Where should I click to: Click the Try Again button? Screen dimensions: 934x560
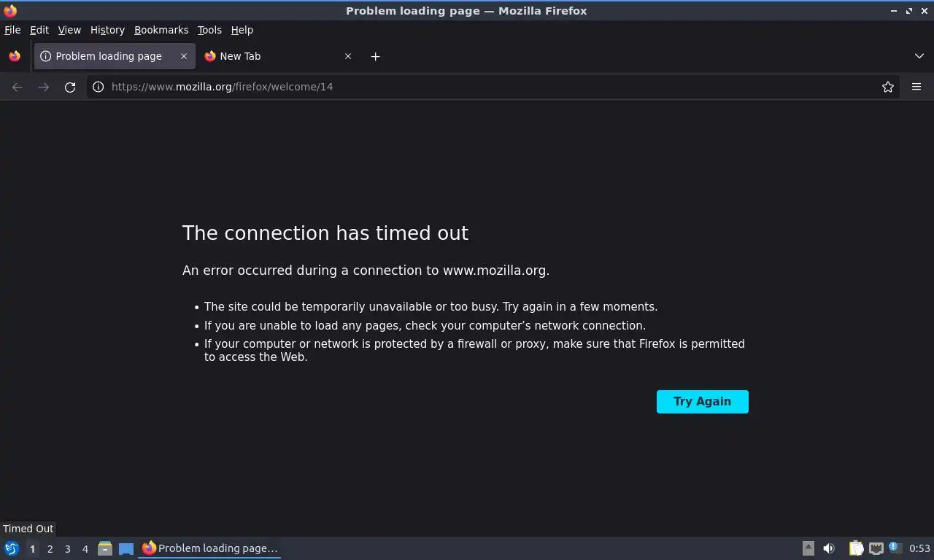click(703, 402)
